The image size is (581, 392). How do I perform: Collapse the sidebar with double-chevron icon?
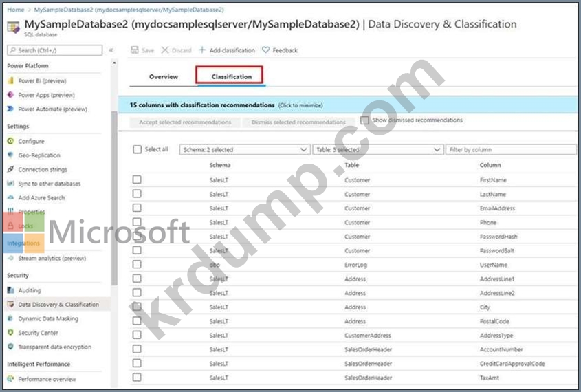point(111,50)
